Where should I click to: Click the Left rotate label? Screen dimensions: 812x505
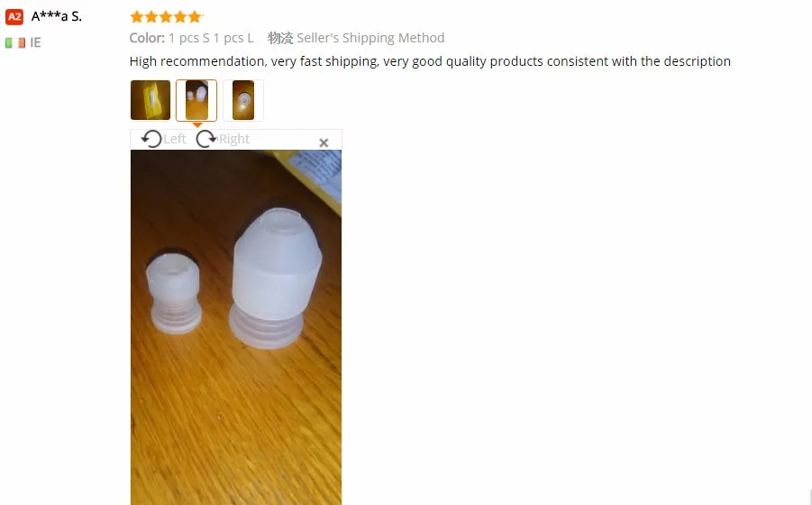pos(175,139)
